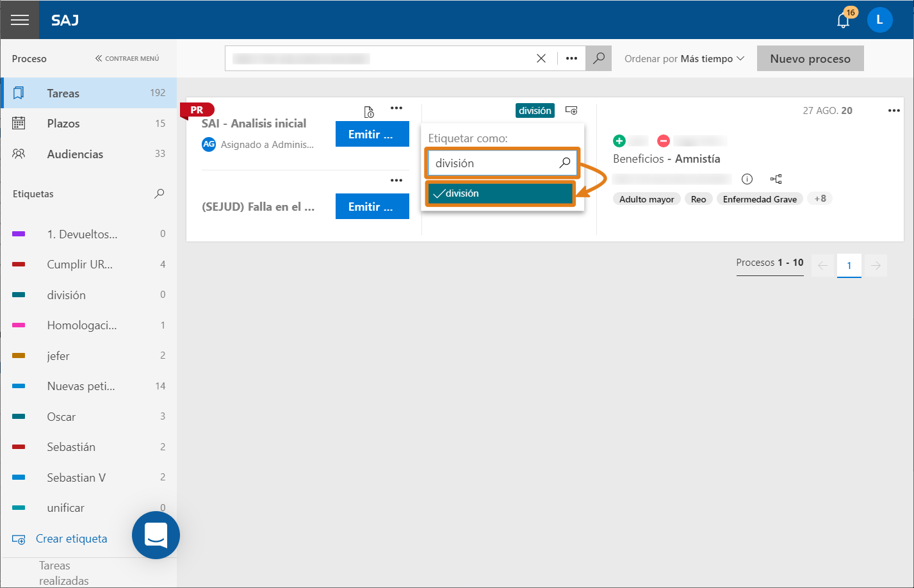This screenshot has width=914, height=588.
Task: Filter by the unificar label
Action: coord(88,508)
